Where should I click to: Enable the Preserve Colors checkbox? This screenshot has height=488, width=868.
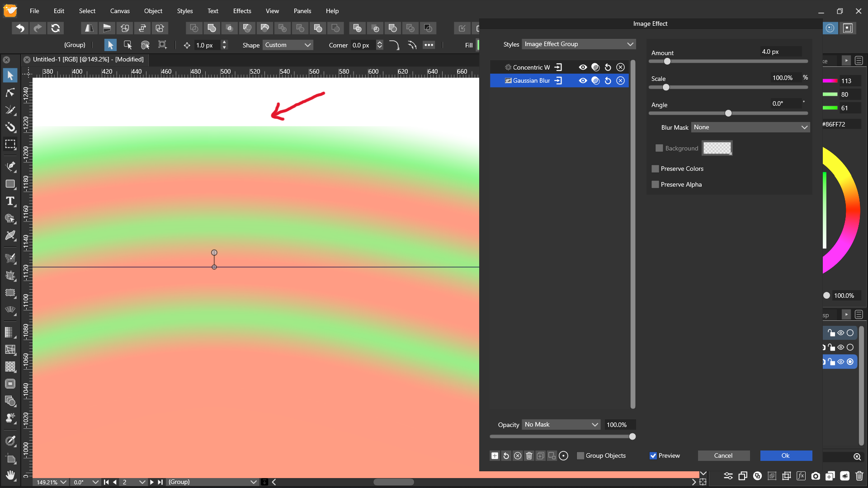coord(655,169)
